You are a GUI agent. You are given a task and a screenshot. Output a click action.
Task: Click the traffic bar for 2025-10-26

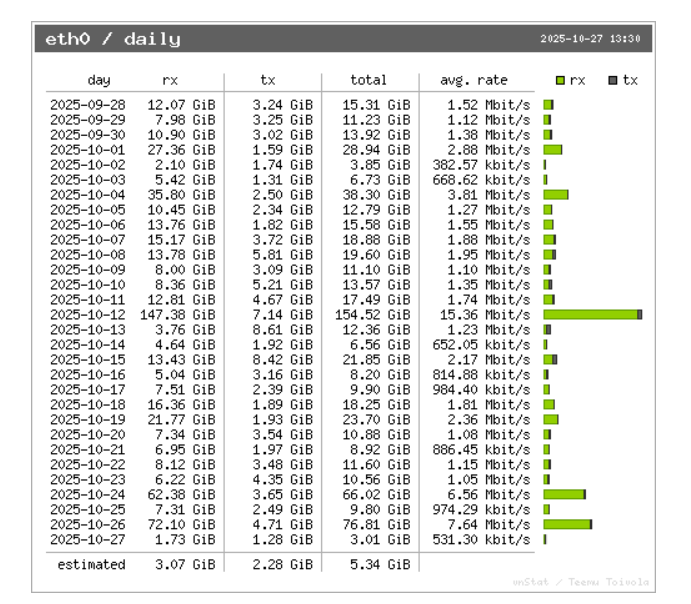(567, 524)
